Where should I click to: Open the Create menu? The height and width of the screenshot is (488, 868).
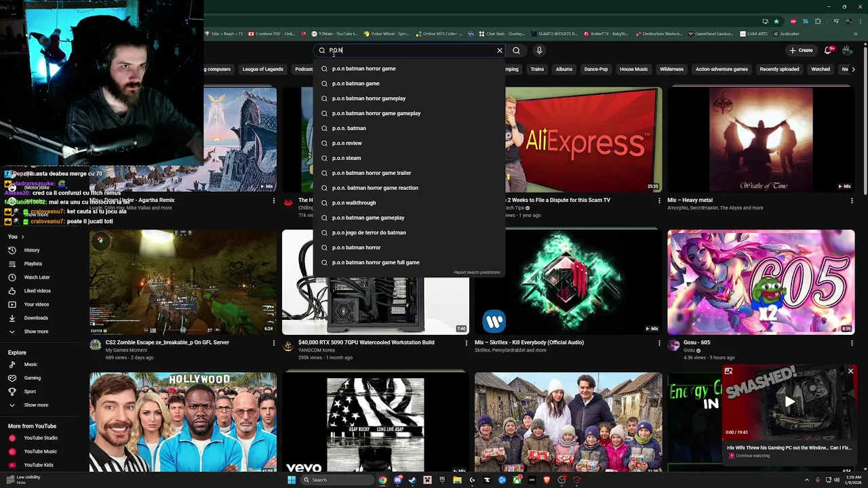tap(801, 50)
